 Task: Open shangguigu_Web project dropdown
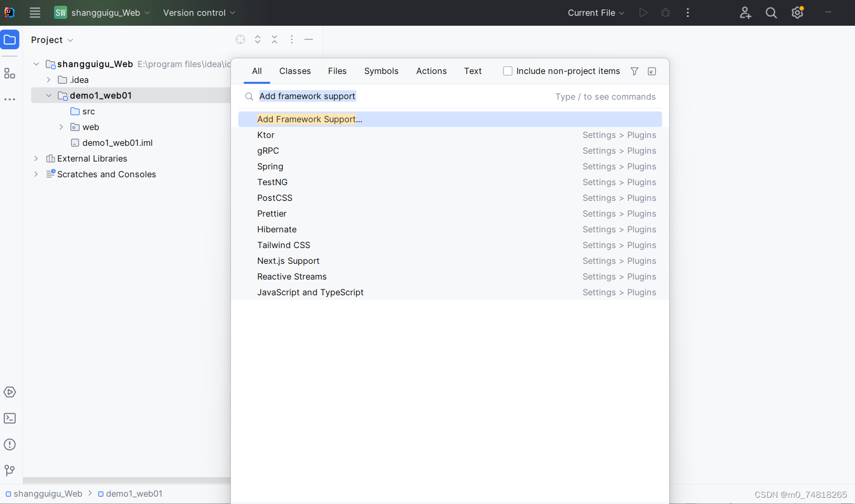(102, 13)
